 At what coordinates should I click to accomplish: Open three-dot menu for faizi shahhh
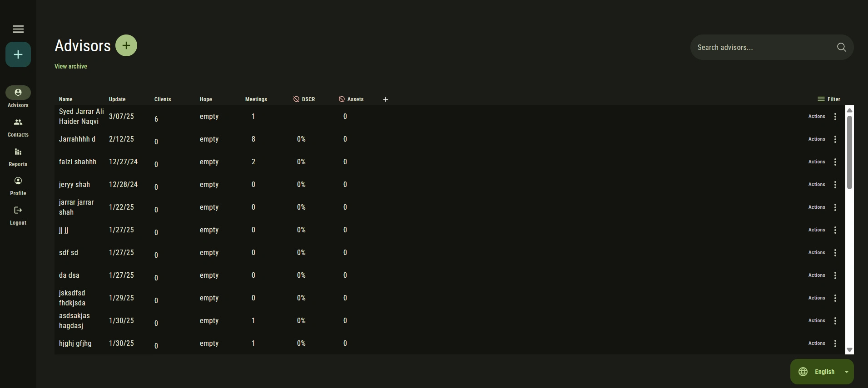click(x=835, y=162)
